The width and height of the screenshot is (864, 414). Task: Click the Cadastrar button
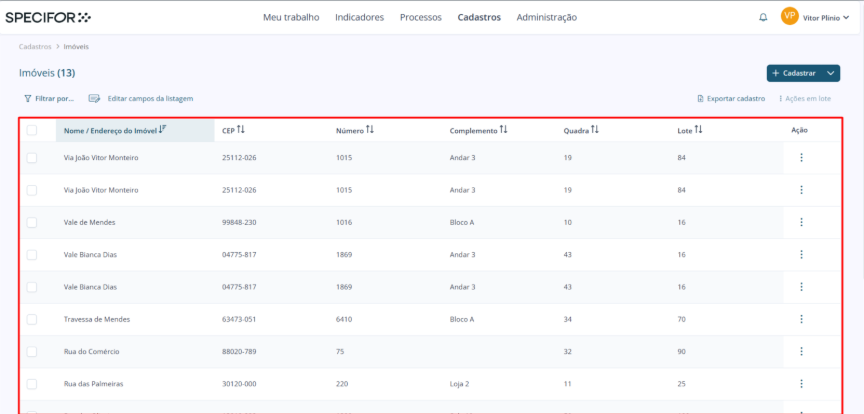click(x=794, y=73)
